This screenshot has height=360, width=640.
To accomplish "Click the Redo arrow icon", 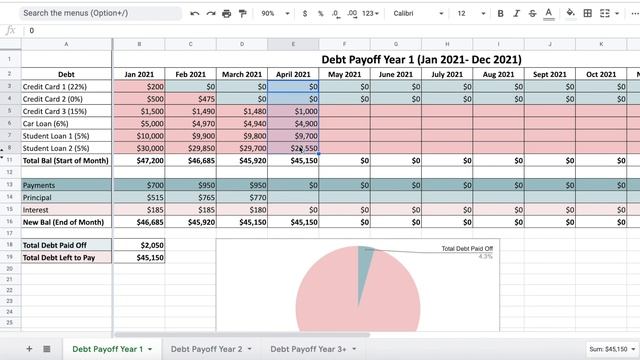I will [x=211, y=13].
